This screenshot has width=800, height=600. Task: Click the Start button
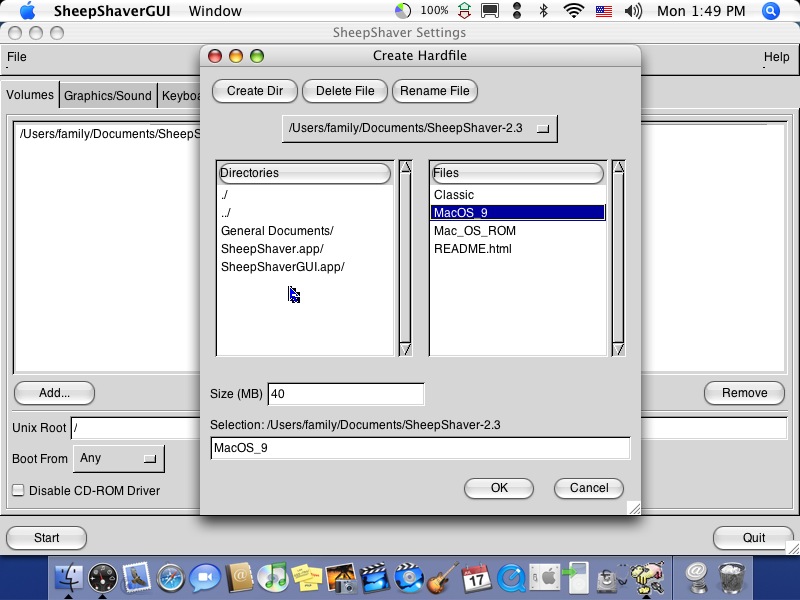tap(46, 538)
